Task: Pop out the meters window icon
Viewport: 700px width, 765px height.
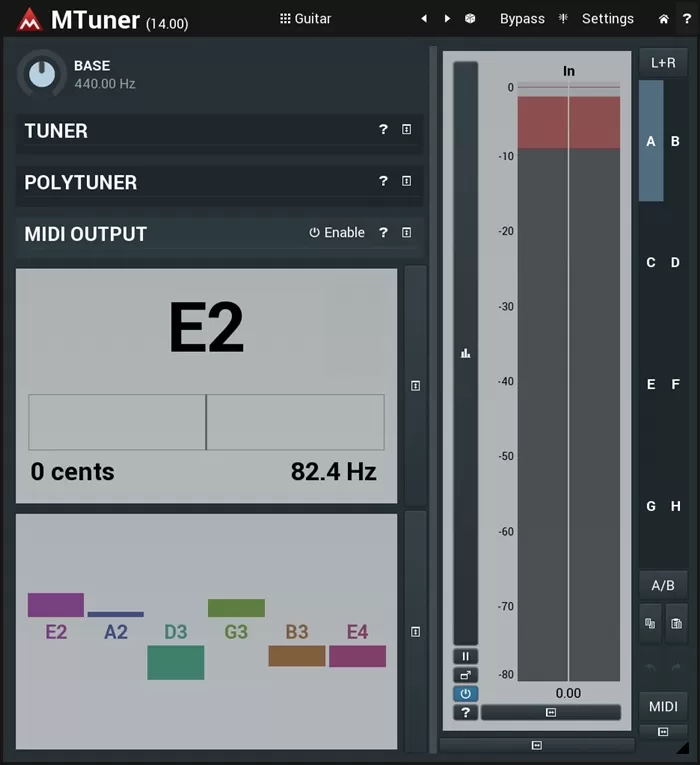Action: pos(465,675)
